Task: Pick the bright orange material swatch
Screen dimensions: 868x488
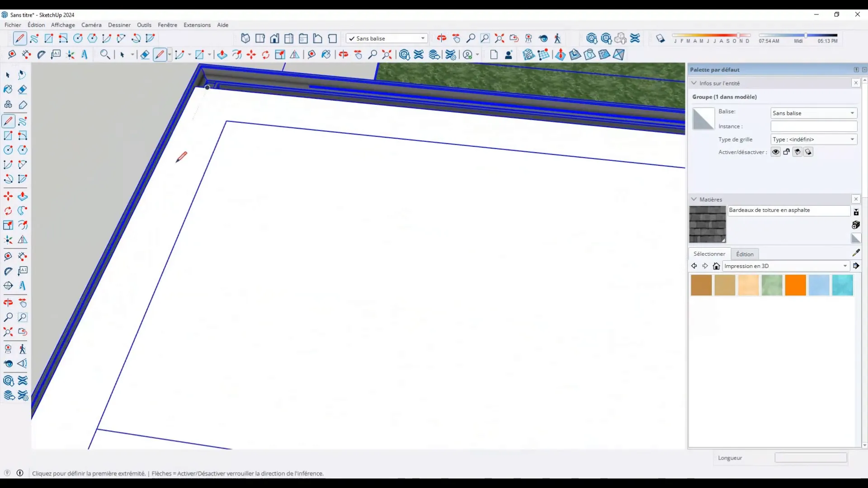Action: pyautogui.click(x=795, y=285)
